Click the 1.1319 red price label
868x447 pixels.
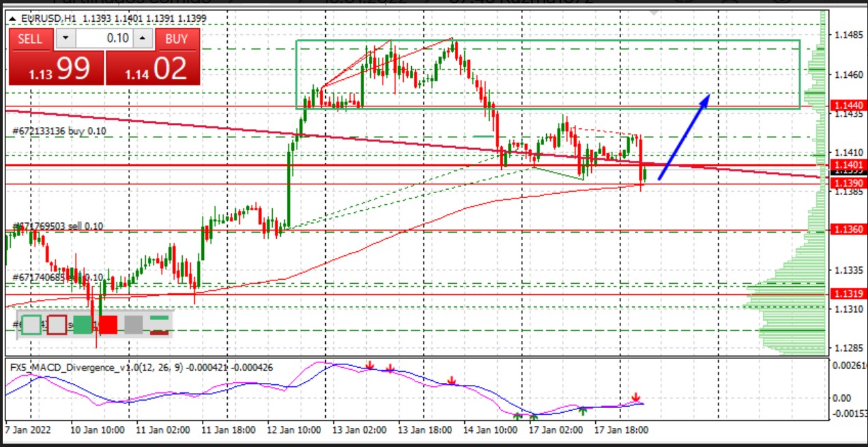click(847, 293)
